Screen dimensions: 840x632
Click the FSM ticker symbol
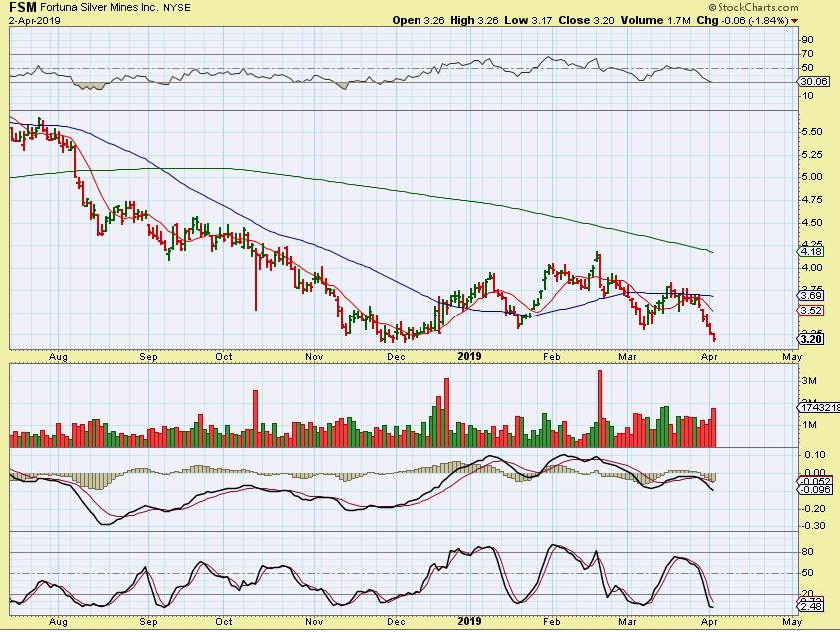[x=23, y=8]
